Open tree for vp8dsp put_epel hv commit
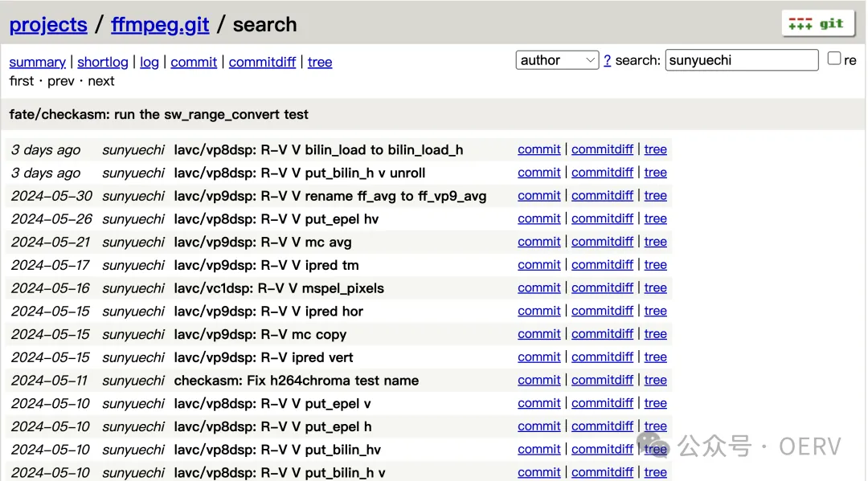The image size is (868, 481). (655, 218)
